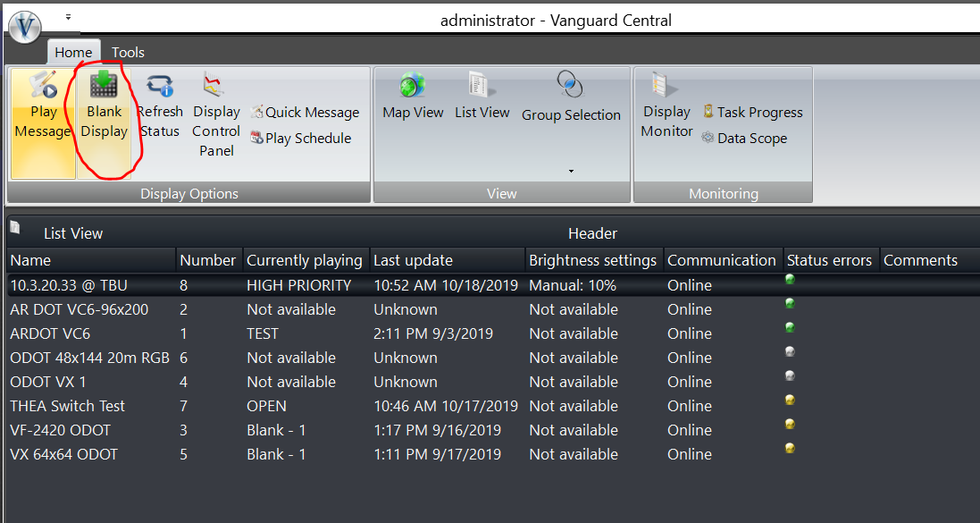The height and width of the screenshot is (523, 980).
Task: Open Task Progress monitor
Action: point(752,113)
